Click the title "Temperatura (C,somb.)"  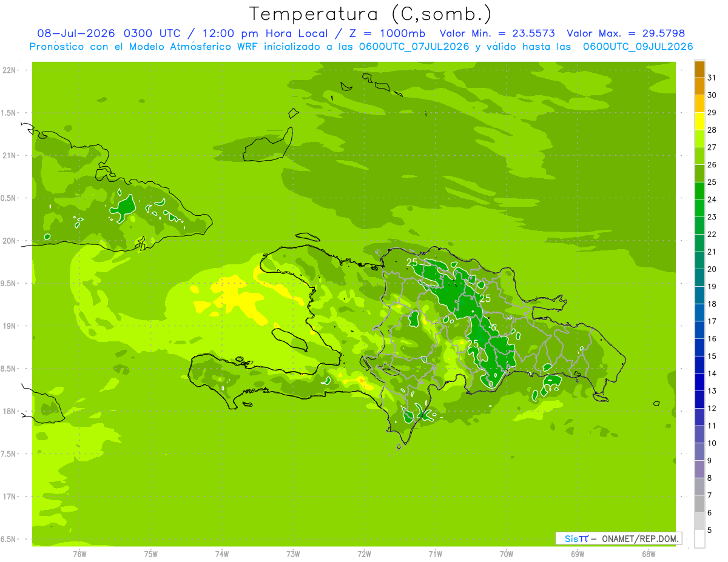pyautogui.click(x=371, y=13)
